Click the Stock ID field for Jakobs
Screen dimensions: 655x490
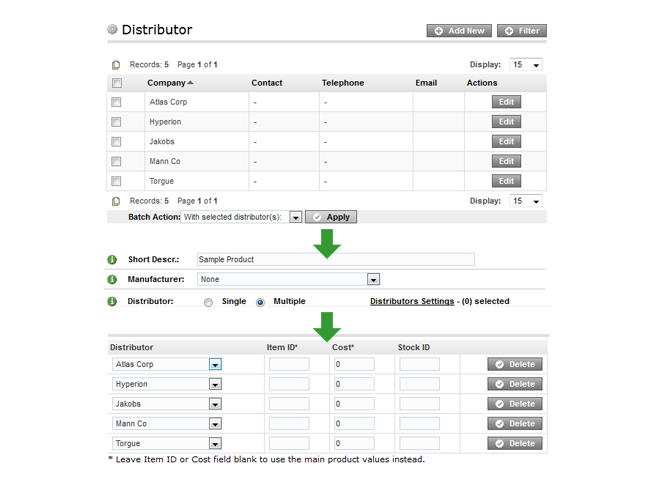tap(419, 404)
